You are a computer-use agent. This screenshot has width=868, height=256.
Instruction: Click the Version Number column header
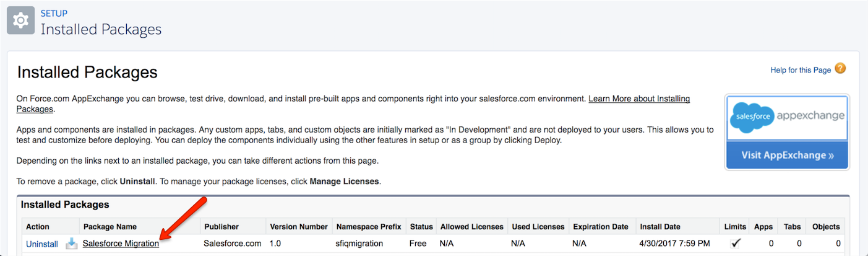299,226
